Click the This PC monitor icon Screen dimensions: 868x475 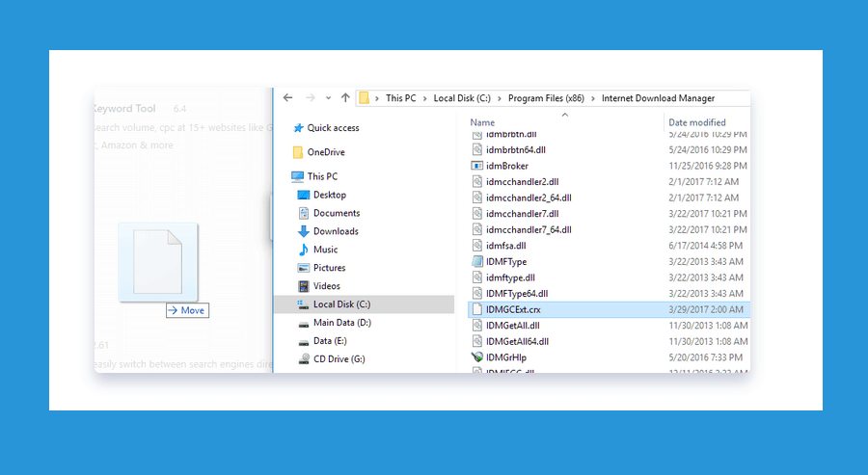point(297,176)
